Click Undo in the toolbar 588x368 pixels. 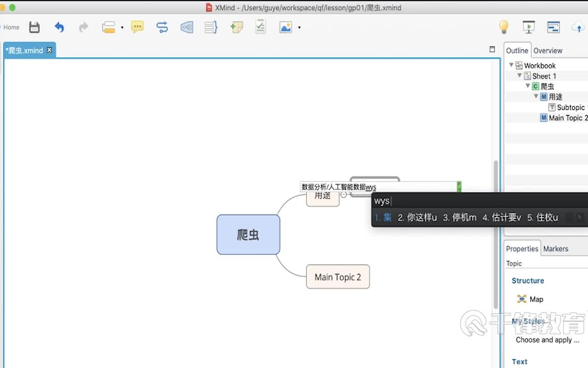(59, 27)
